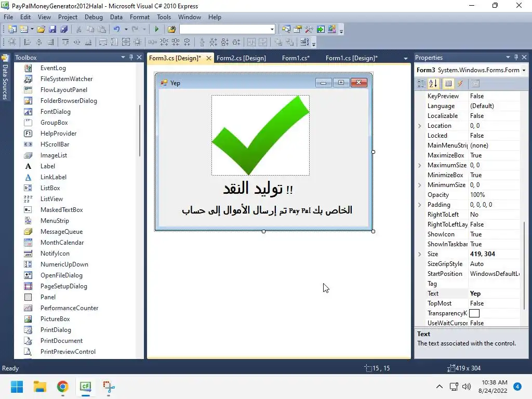Image resolution: width=532 pixels, height=399 pixels.
Task: Open the Format menu
Action: 139,17
